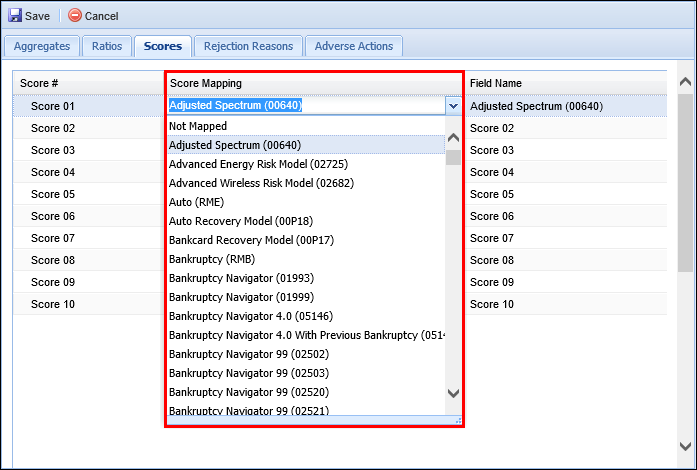The height and width of the screenshot is (470, 697).
Task: Select Auto Recovery Model (00P18)
Action: pyautogui.click(x=306, y=221)
